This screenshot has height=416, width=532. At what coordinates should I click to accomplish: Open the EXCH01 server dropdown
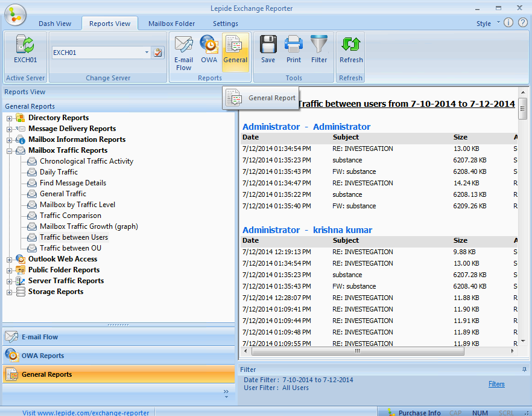(147, 53)
